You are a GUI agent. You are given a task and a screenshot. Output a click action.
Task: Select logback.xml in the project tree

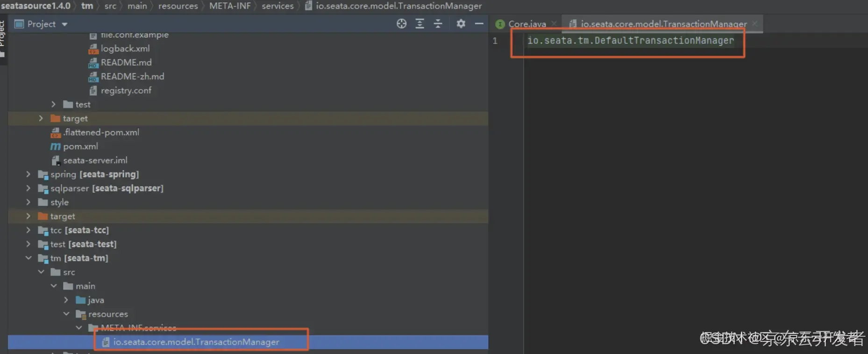[x=125, y=49]
